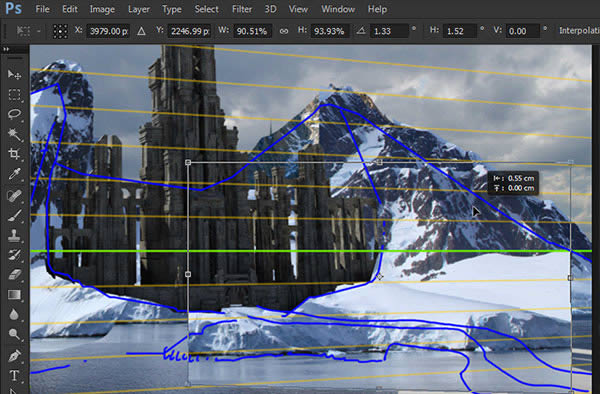Open the Filter menu
The width and height of the screenshot is (600, 394).
pos(242,9)
